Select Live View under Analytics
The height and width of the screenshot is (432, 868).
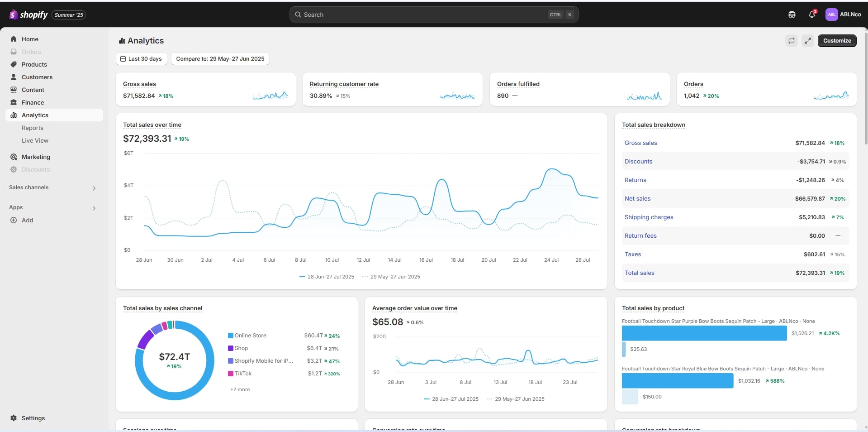click(35, 140)
